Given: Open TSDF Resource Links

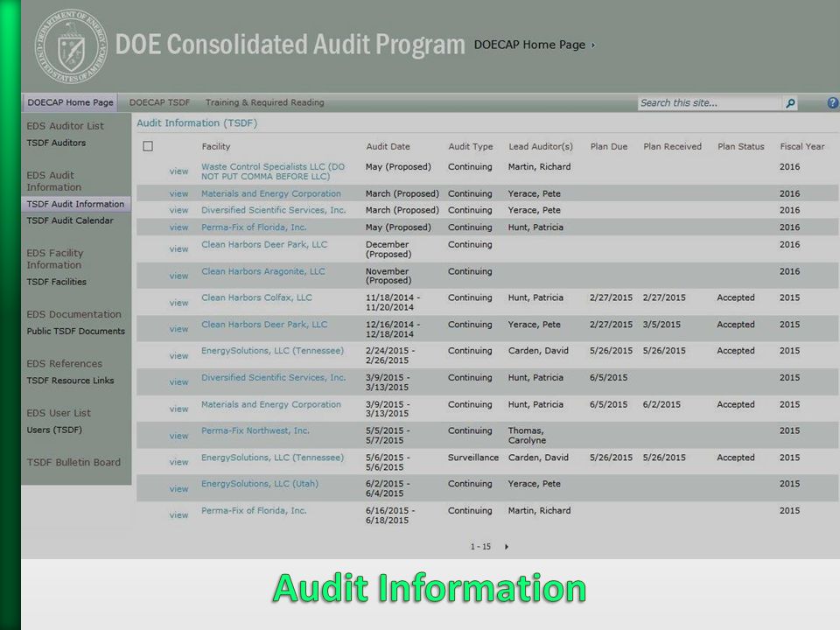Looking at the screenshot, I should tap(70, 380).
